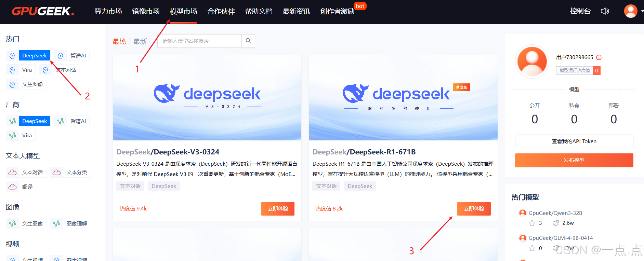
Task: Click DeepSeek tag on DeepSeek-V3-0324 card
Action: 164,186
